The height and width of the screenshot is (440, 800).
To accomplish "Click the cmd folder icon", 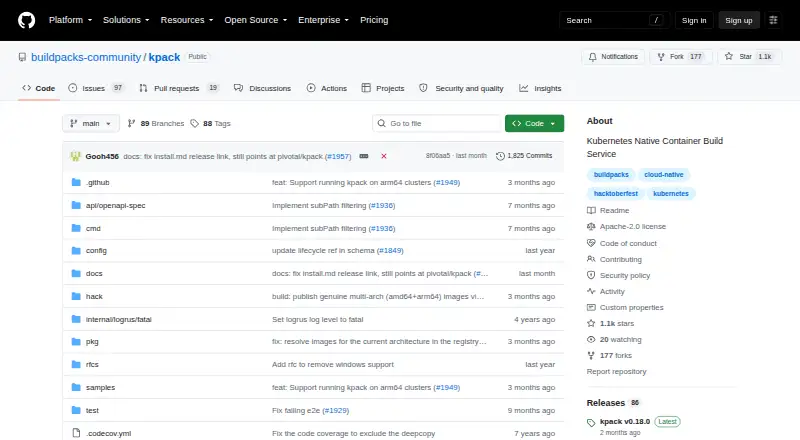I will [x=76, y=228].
